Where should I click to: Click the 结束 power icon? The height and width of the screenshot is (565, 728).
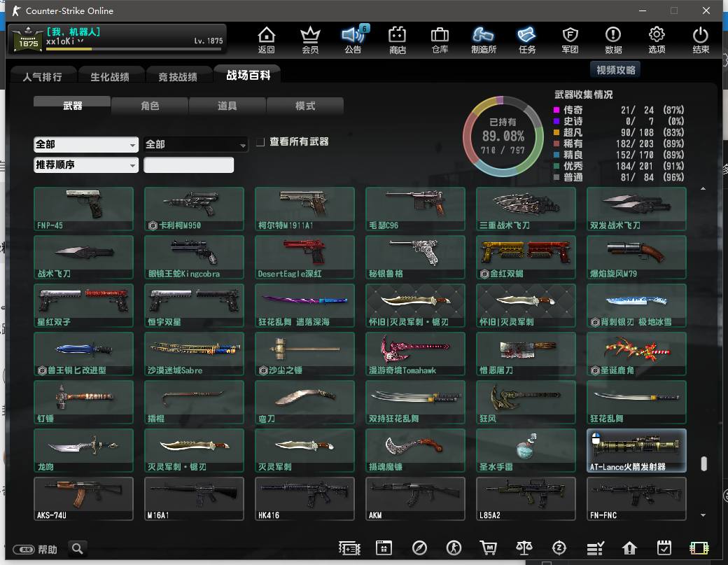pos(700,40)
